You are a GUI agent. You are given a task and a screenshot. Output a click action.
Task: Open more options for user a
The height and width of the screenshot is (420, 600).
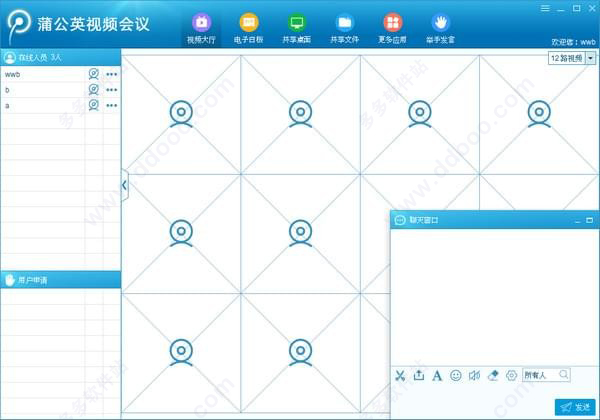click(112, 105)
